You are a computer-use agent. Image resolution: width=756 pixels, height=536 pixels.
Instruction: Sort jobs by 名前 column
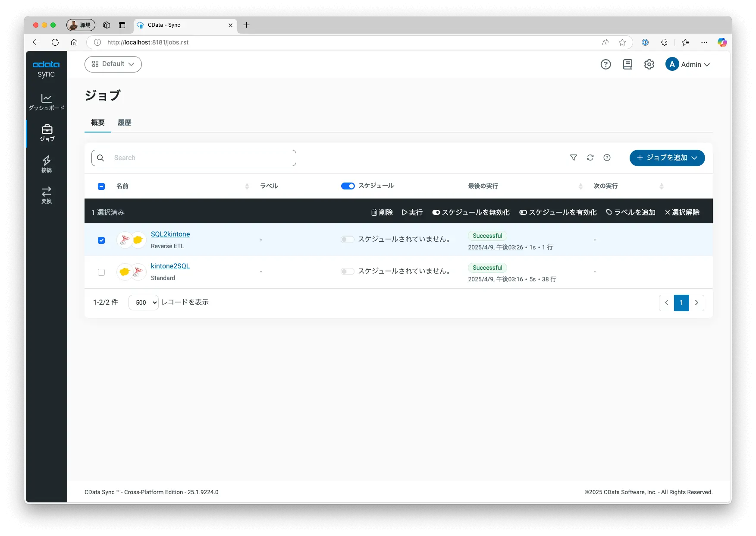point(247,186)
